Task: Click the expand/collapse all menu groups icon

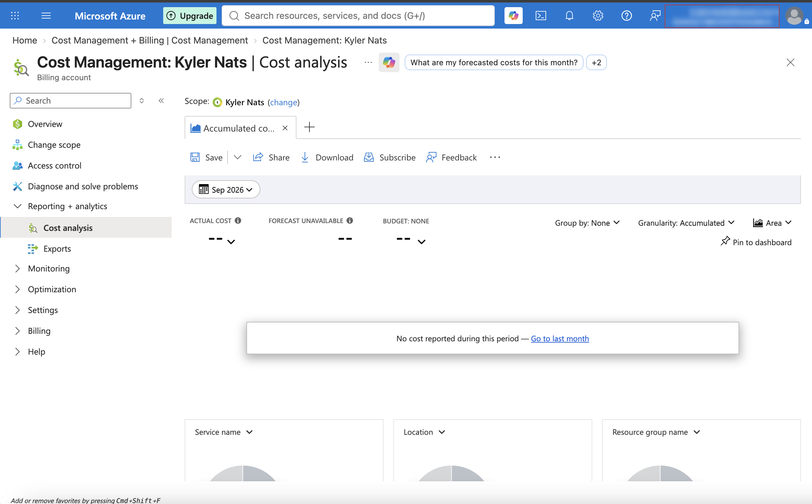Action: tap(141, 101)
